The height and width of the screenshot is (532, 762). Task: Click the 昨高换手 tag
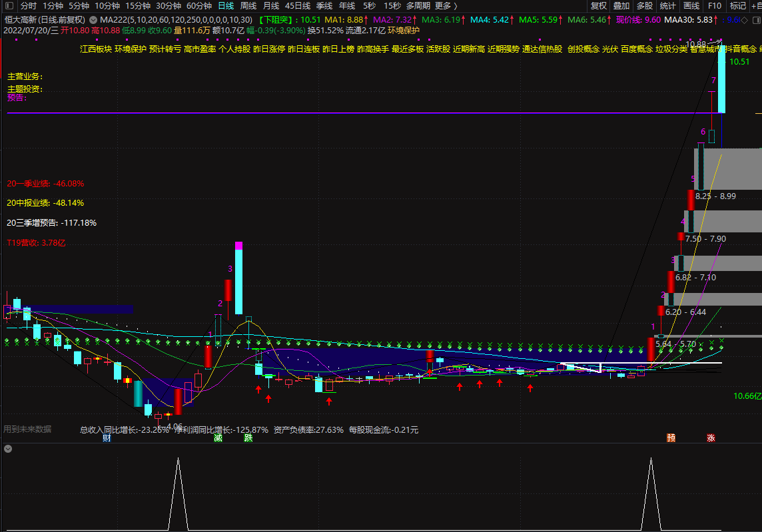[x=373, y=49]
